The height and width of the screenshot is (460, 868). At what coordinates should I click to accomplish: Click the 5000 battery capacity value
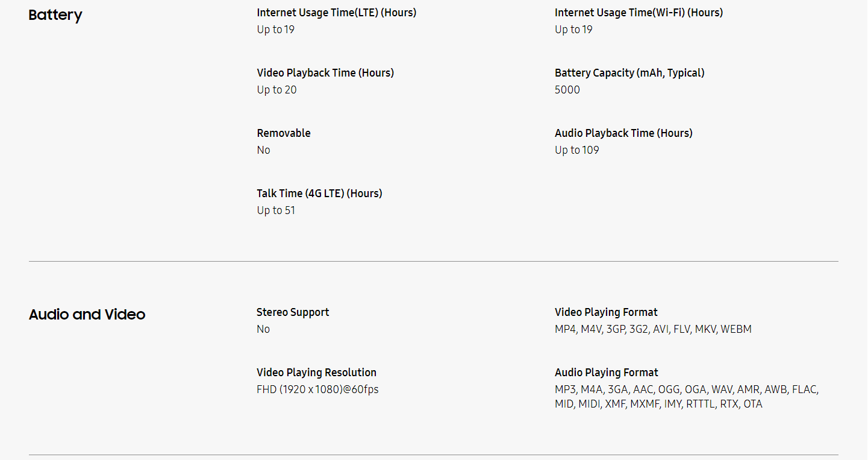tap(567, 90)
